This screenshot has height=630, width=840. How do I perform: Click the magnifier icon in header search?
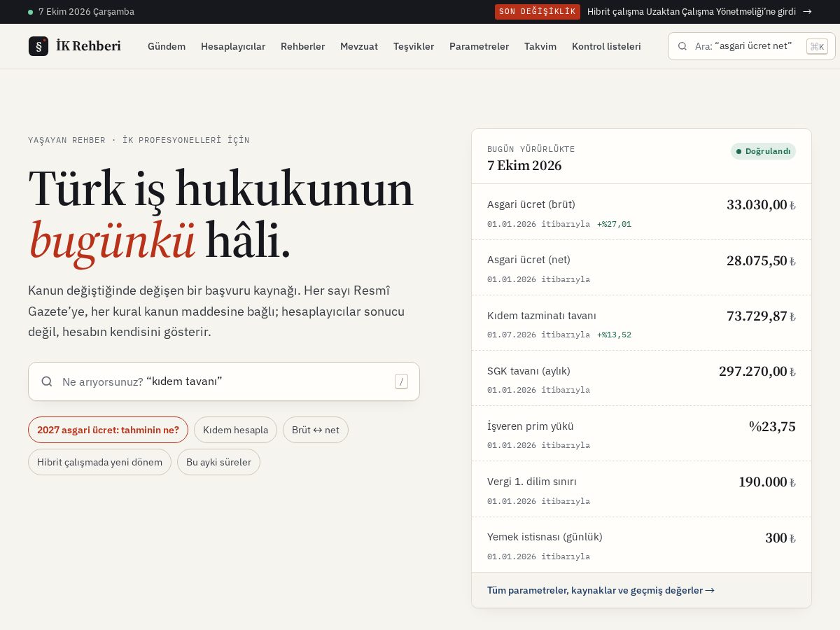[x=682, y=46]
